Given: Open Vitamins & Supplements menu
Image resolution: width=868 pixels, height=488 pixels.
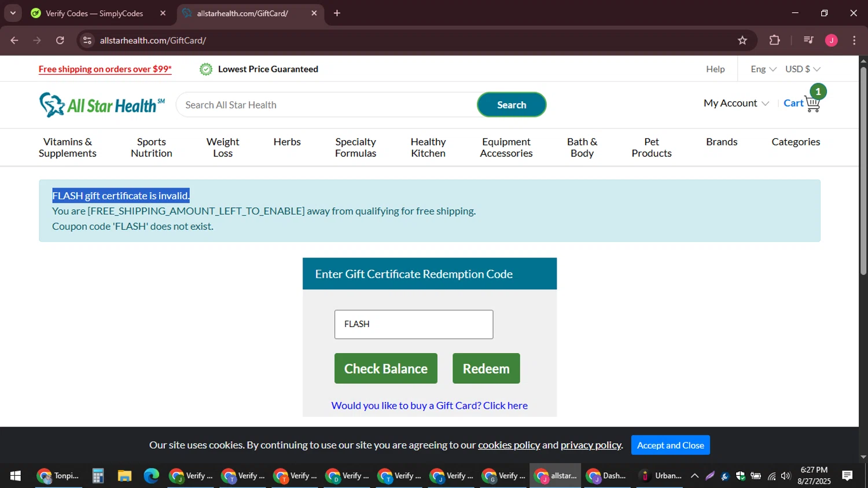Looking at the screenshot, I should click(68, 148).
